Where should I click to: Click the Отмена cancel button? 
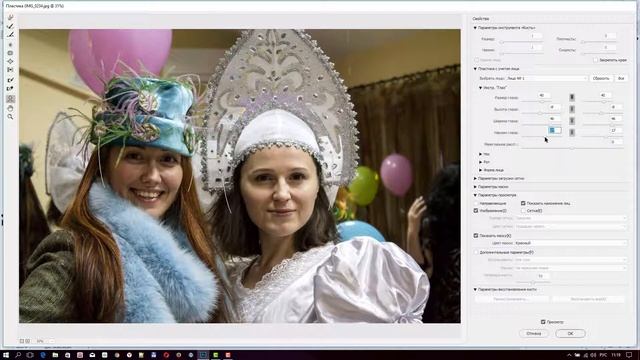point(534,333)
